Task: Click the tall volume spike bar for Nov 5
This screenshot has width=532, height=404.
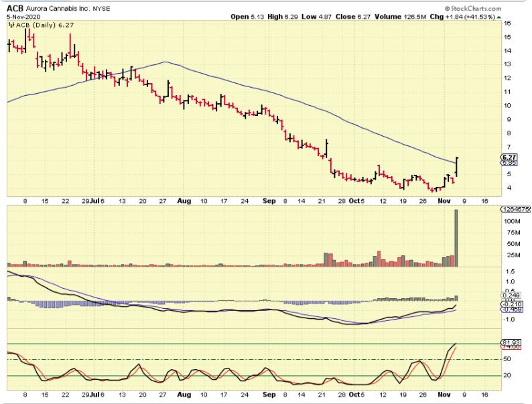Action: coord(456,238)
